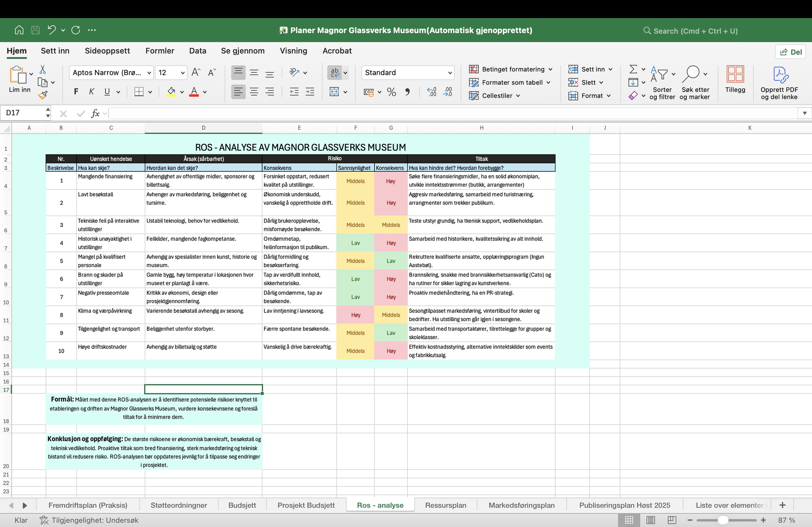Click the Del share button
This screenshot has height=527, width=812.
[x=791, y=52]
